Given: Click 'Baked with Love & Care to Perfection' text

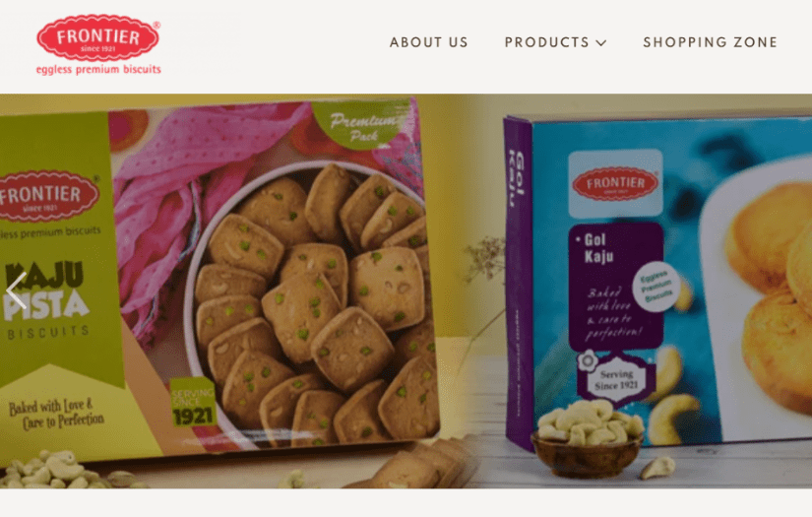Looking at the screenshot, I should click(56, 414).
